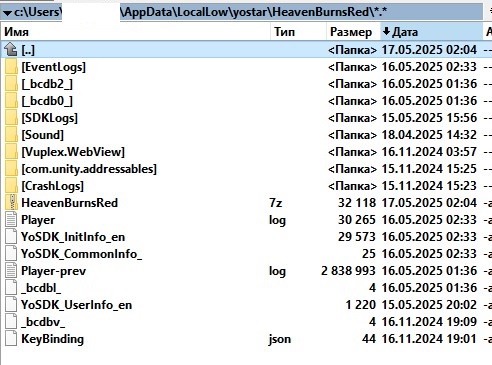Screen dimensions: 492x365
Task: Click the date 16.11.2024 19:01
Action: click(x=429, y=339)
